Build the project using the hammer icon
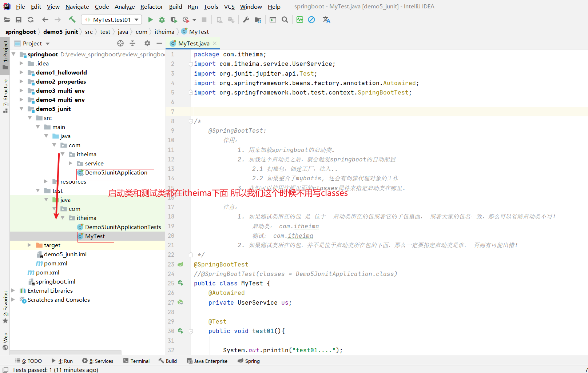Screen dimensions: 588x373 [x=72, y=20]
